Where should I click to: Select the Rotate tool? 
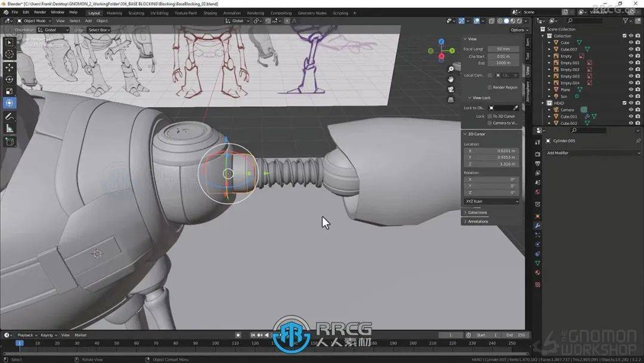9,78
